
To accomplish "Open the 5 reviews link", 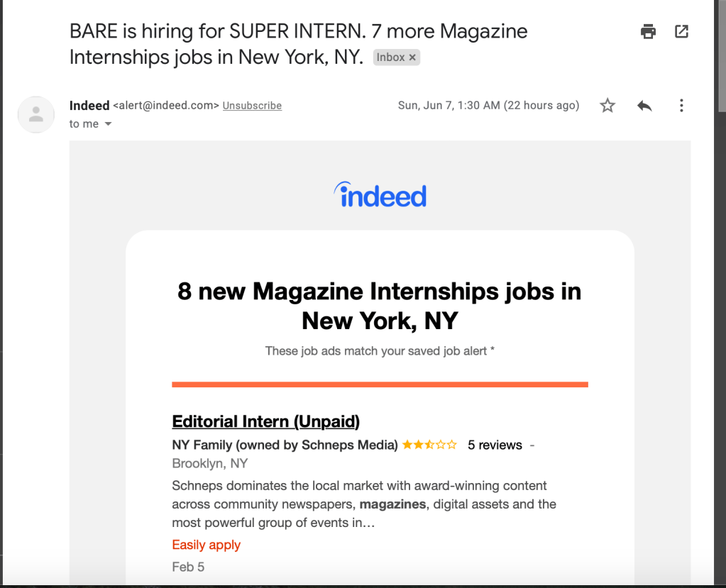I will coord(495,445).
